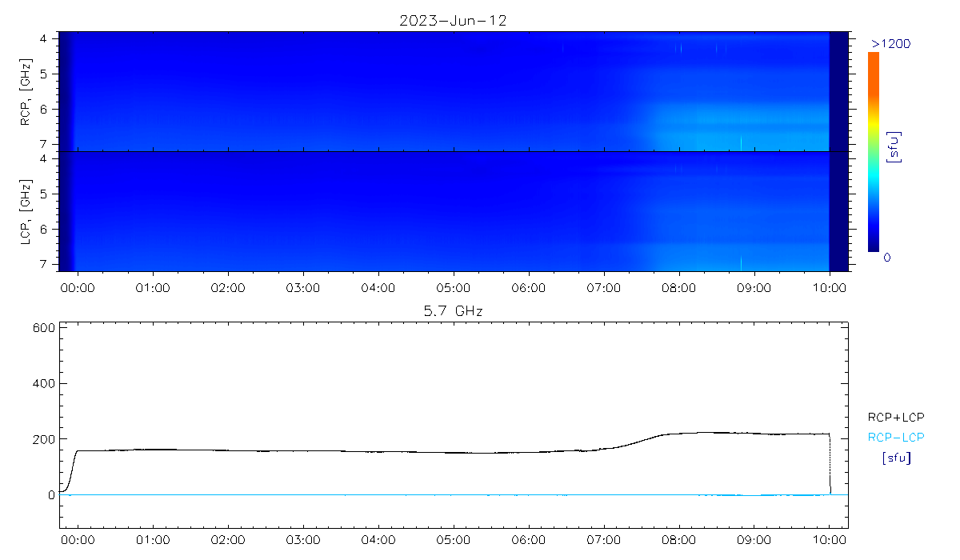Click the 08:00 tick label under the line plot
This screenshot has height=560, width=960.
678,542
